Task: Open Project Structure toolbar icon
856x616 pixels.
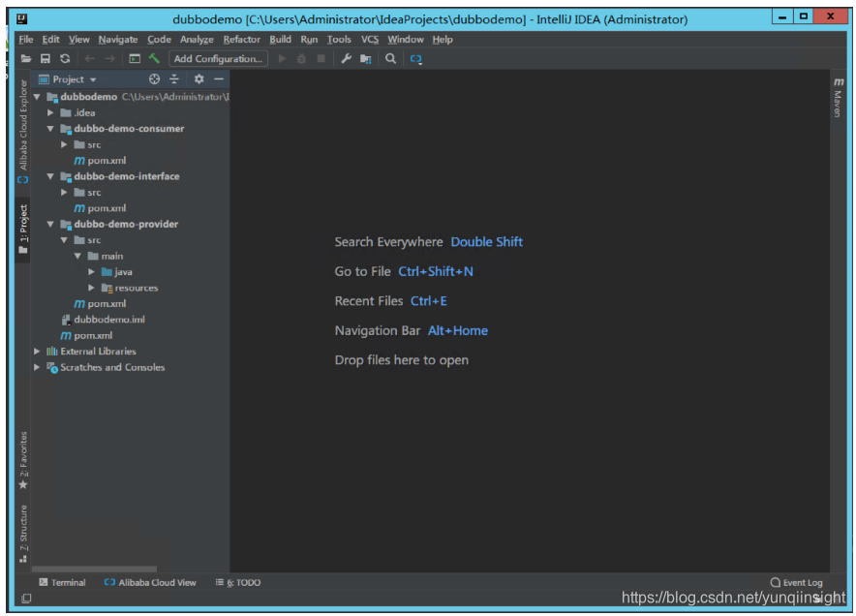Action: tap(366, 59)
